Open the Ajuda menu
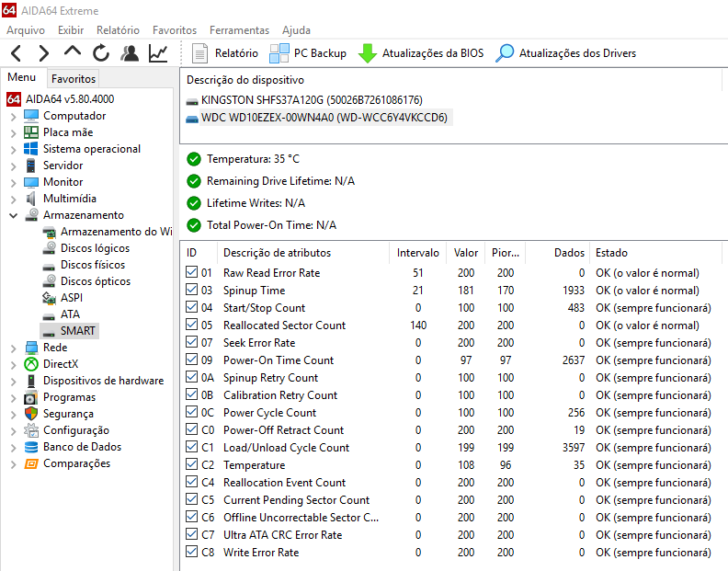The height and width of the screenshot is (571, 728). coord(296,30)
